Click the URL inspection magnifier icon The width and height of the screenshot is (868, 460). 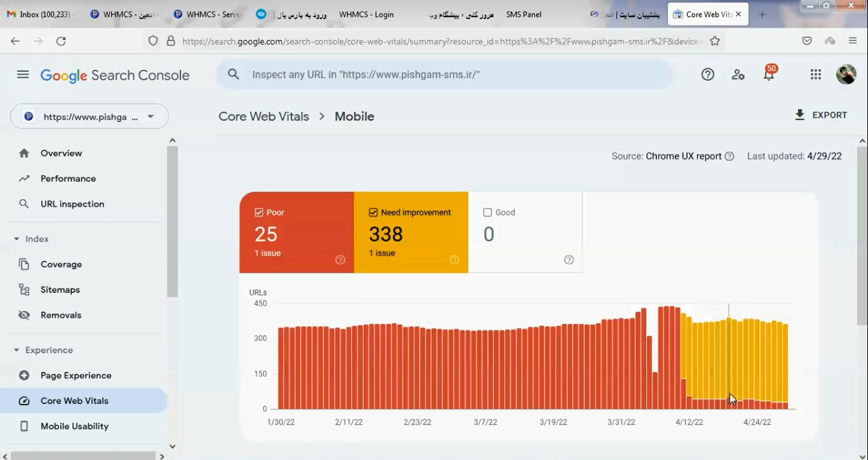(x=24, y=204)
